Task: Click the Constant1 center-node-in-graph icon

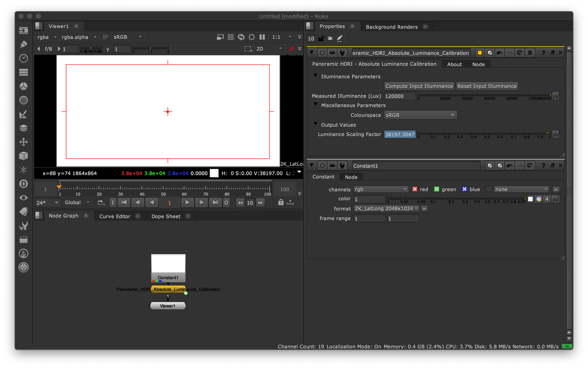Action: point(322,166)
